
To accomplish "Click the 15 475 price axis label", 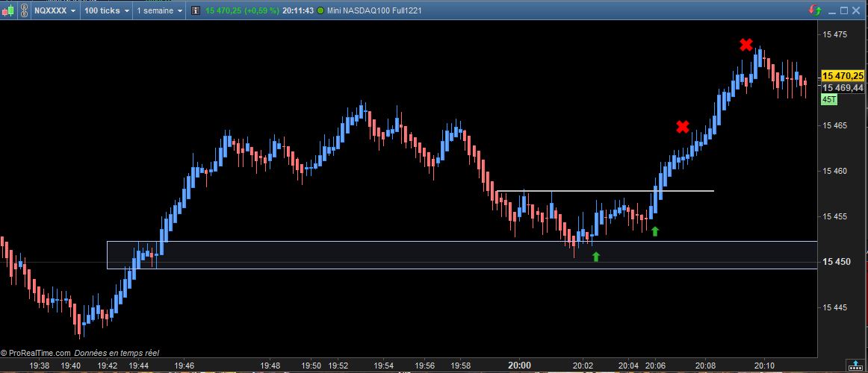I will tap(834, 34).
